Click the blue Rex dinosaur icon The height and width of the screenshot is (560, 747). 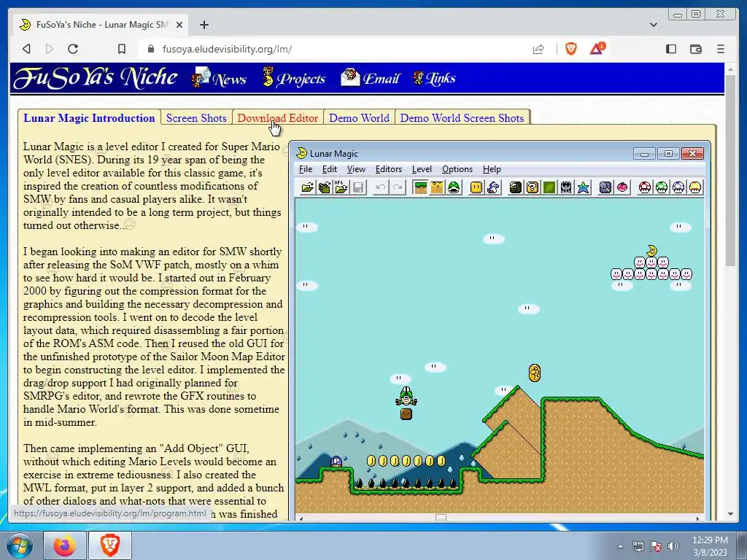[493, 187]
